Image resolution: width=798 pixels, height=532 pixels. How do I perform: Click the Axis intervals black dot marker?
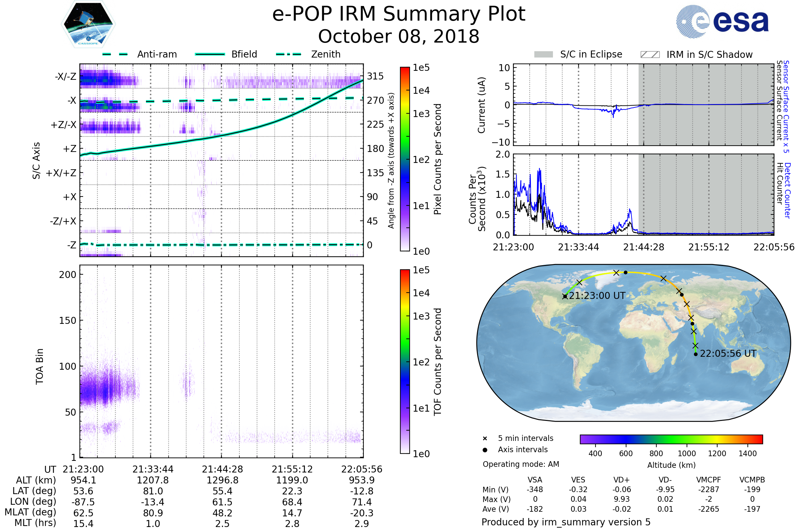tap(485, 450)
